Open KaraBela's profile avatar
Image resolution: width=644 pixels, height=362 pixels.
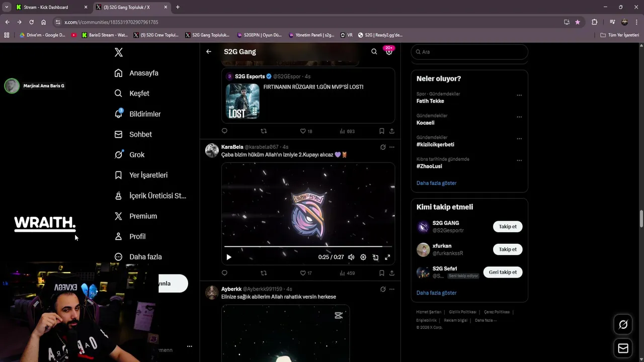pyautogui.click(x=212, y=150)
